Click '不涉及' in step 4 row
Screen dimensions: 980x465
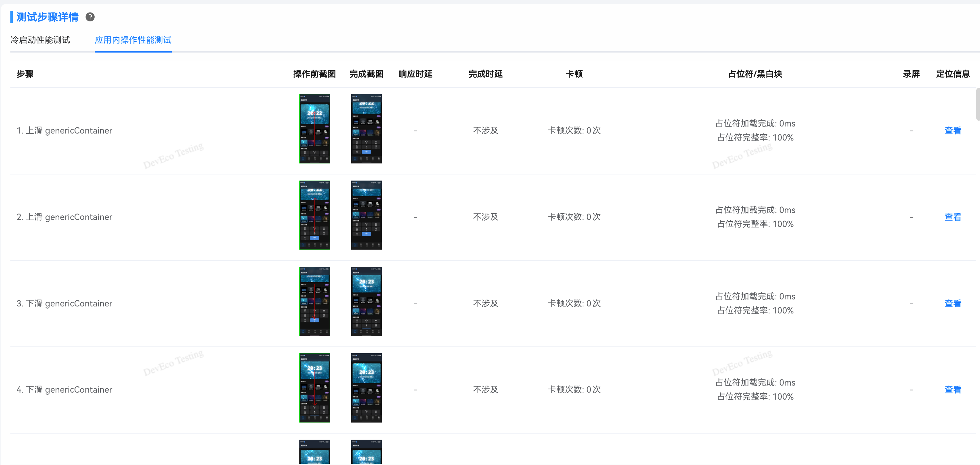[x=485, y=390]
